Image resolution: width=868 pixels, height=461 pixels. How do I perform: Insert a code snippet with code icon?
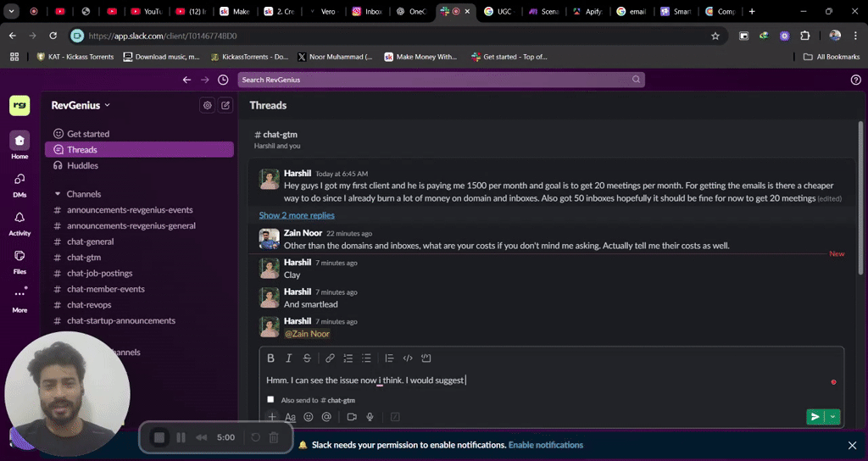pos(408,358)
